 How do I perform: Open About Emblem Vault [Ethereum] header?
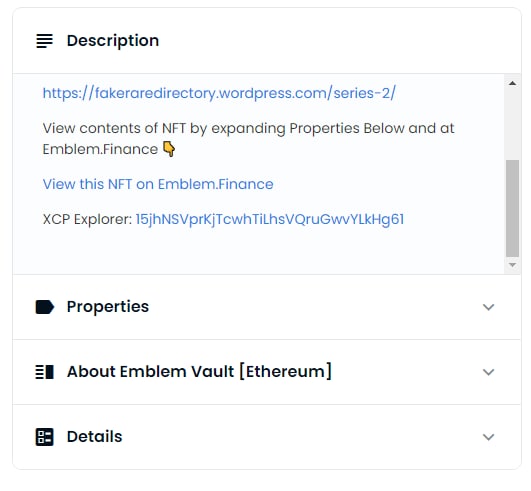tap(267, 372)
